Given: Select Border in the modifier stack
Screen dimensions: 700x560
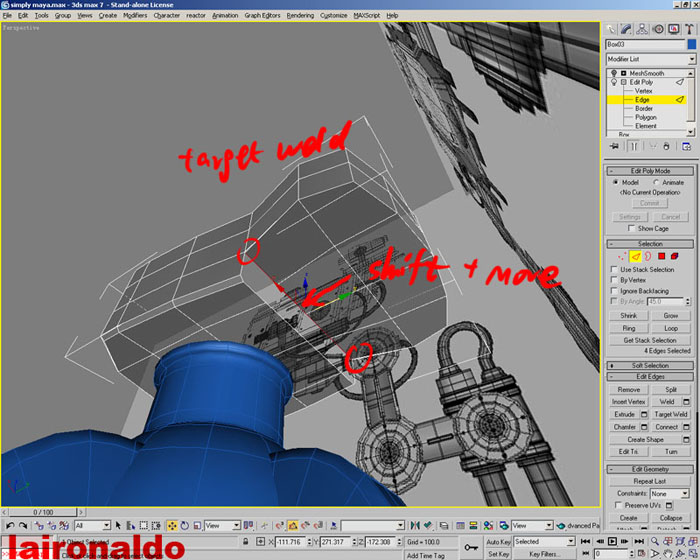Looking at the screenshot, I should 643,108.
